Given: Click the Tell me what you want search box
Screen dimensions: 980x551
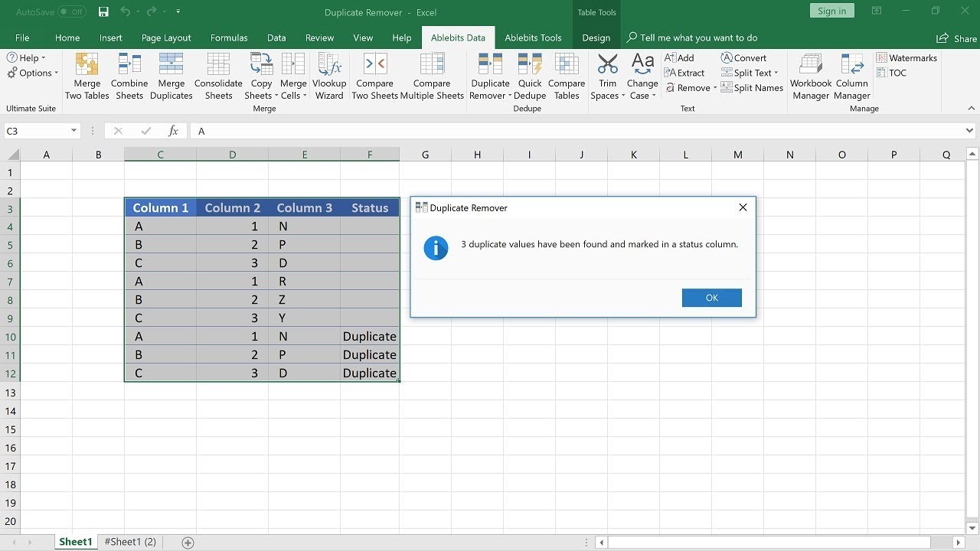Looking at the screenshot, I should [692, 37].
